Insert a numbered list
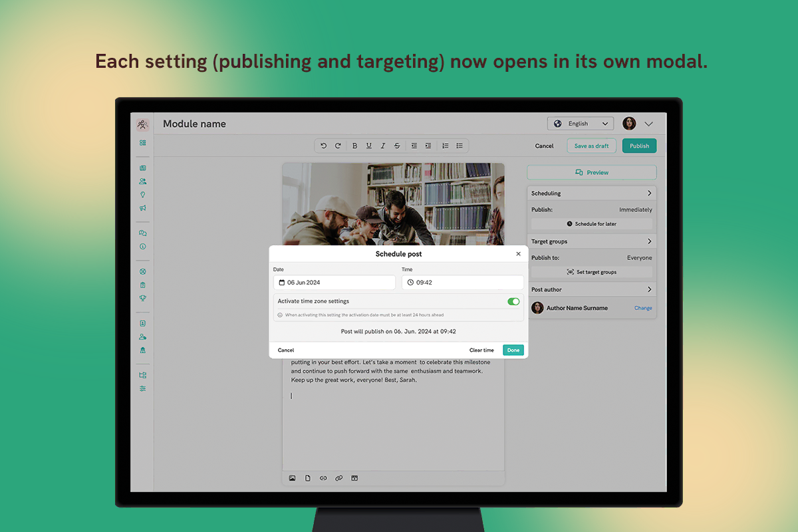Viewport: 798px width, 532px height. pos(445,146)
